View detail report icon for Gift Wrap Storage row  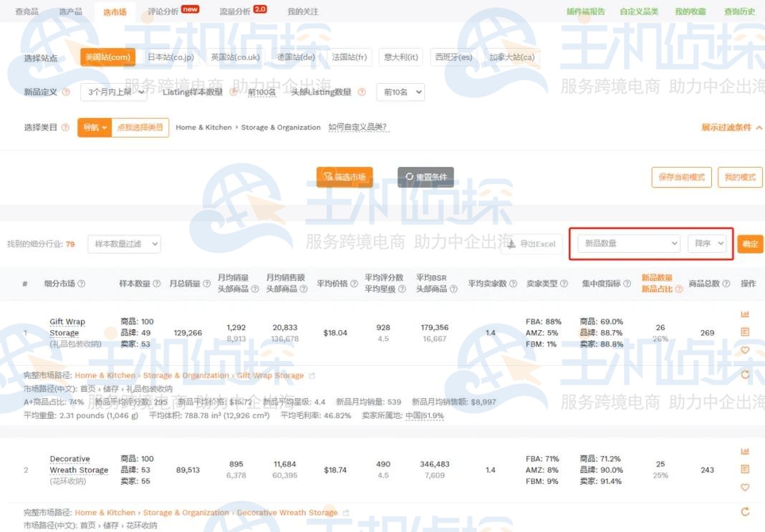(745, 330)
